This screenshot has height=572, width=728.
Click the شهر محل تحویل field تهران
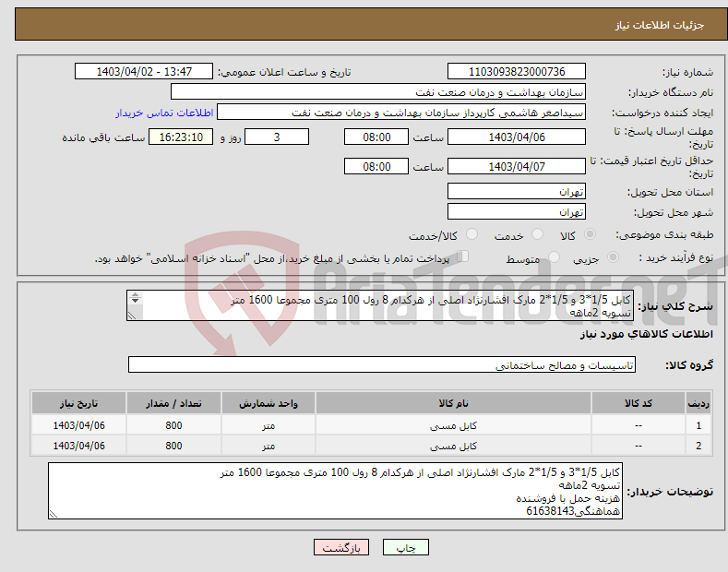pos(517,211)
